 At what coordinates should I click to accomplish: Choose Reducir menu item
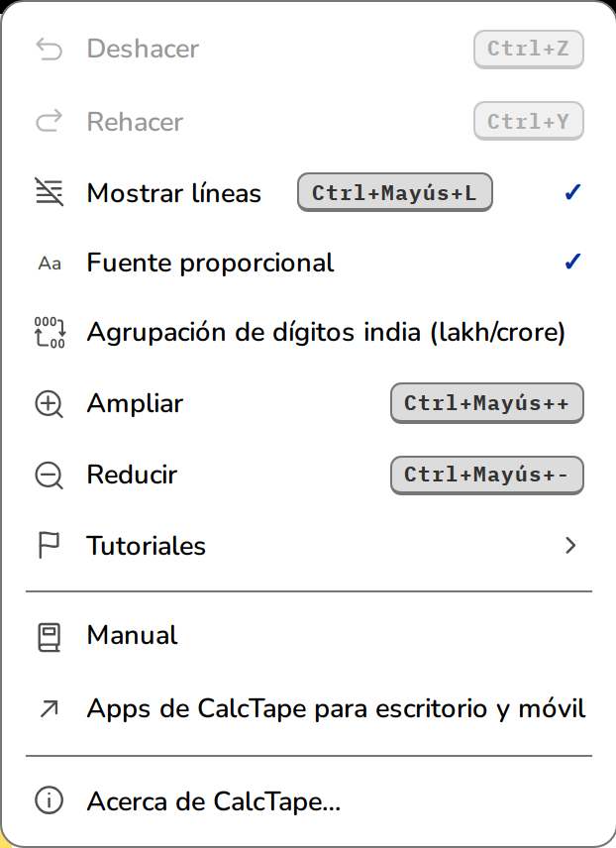308,475
